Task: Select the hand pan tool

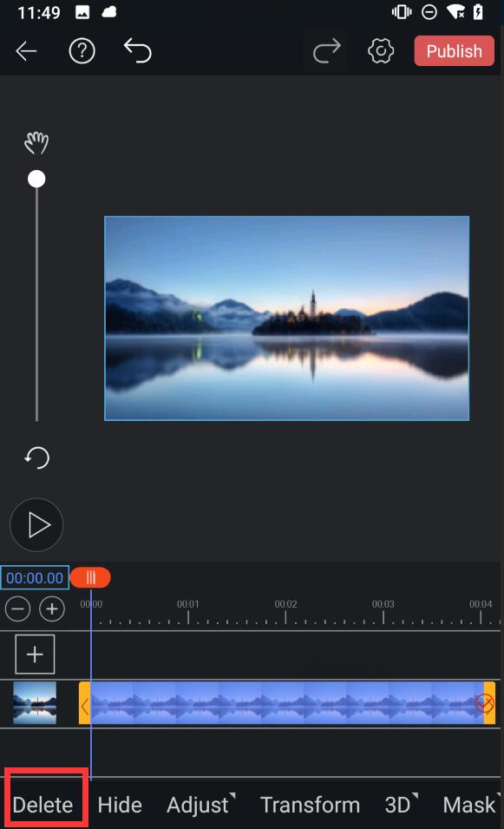Action: tap(36, 142)
